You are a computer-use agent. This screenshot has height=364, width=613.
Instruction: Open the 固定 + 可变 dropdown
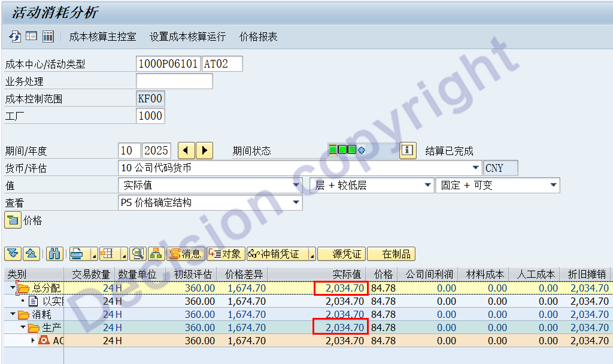tap(553, 186)
